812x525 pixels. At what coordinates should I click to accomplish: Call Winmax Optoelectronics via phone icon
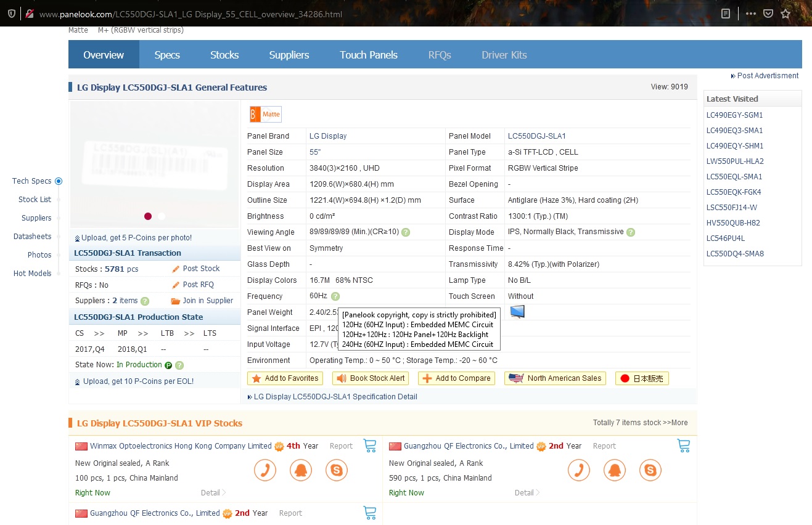[265, 471]
